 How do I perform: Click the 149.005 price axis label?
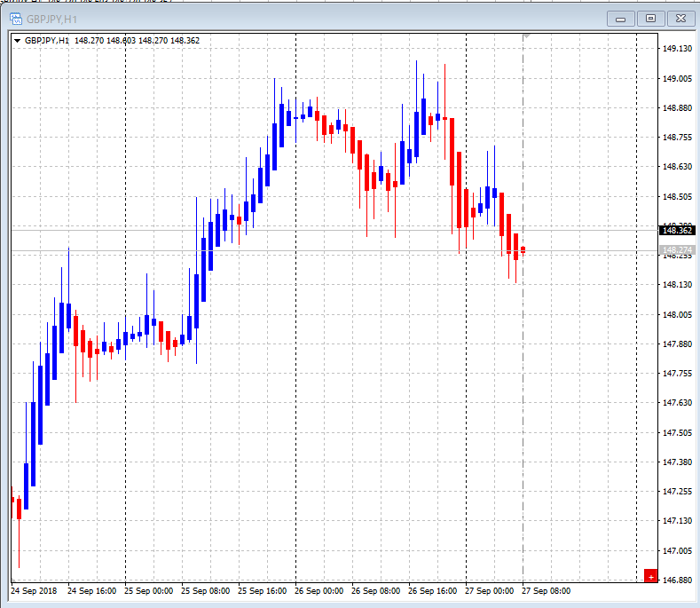(677, 79)
